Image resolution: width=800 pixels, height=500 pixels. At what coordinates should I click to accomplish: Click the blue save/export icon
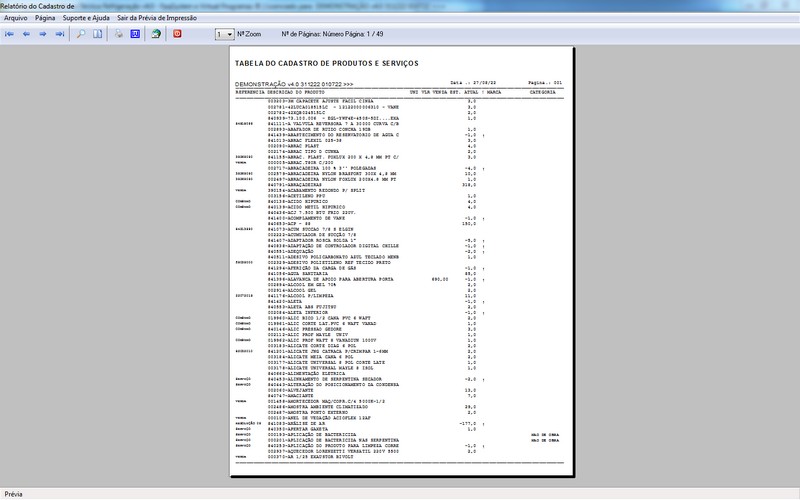click(135, 34)
